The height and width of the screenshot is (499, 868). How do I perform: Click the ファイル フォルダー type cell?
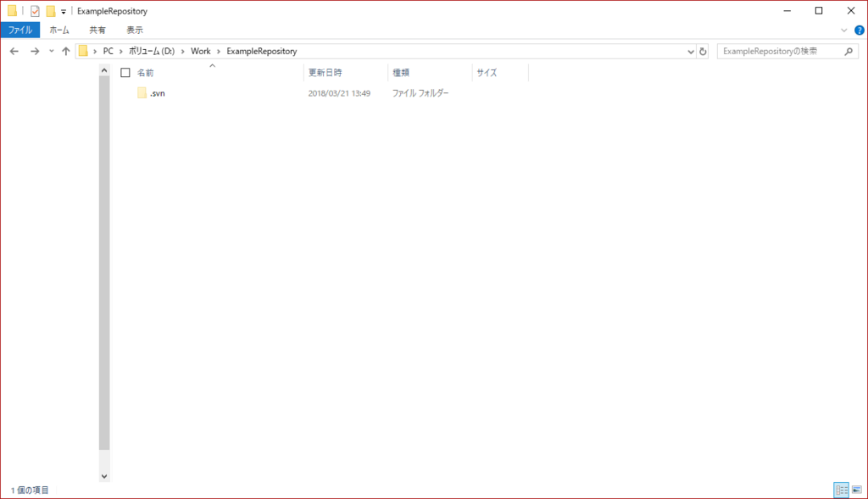[420, 93]
